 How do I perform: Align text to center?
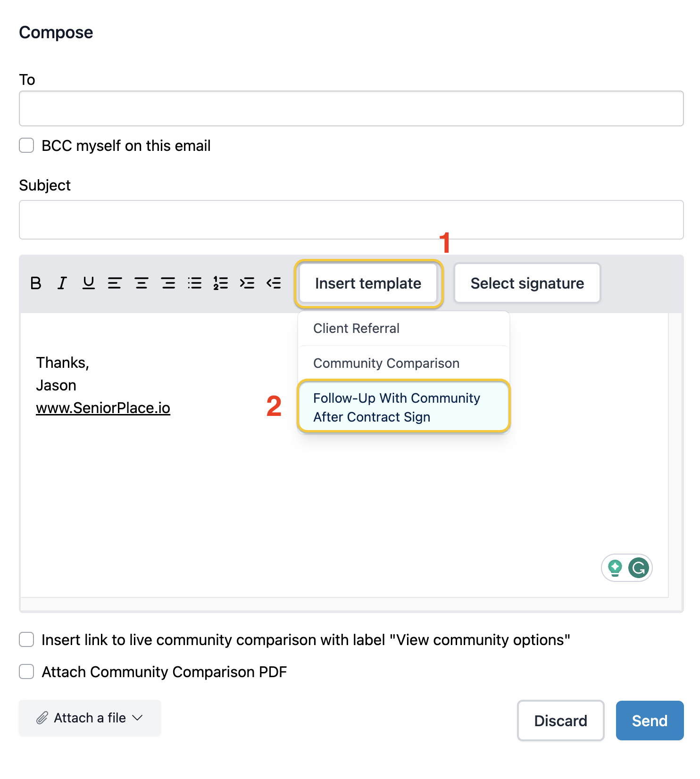[141, 283]
